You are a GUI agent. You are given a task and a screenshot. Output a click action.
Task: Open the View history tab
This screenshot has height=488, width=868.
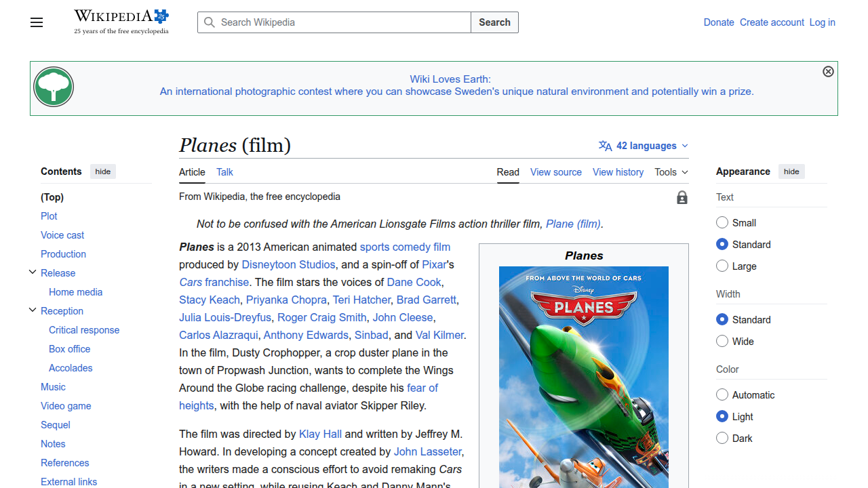click(618, 172)
